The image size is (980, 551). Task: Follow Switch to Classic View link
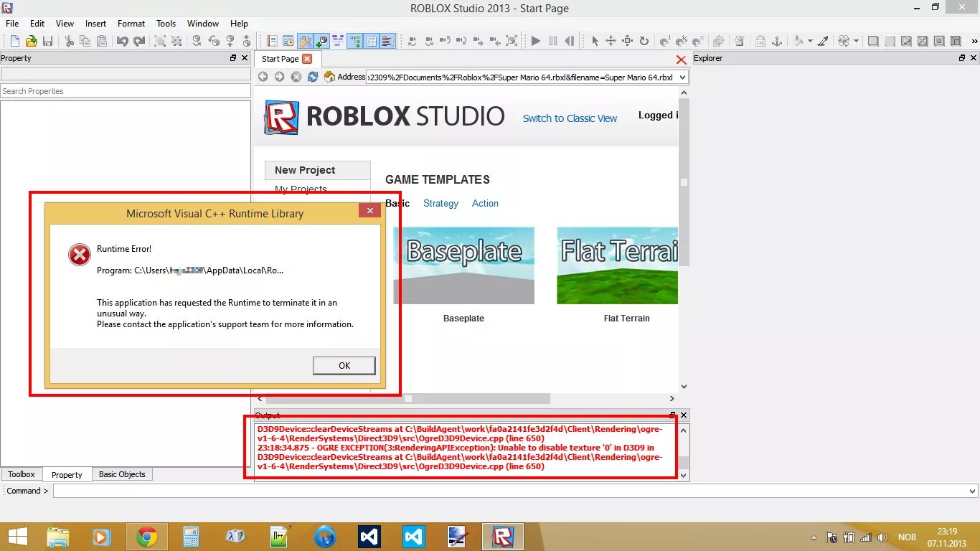coord(570,118)
